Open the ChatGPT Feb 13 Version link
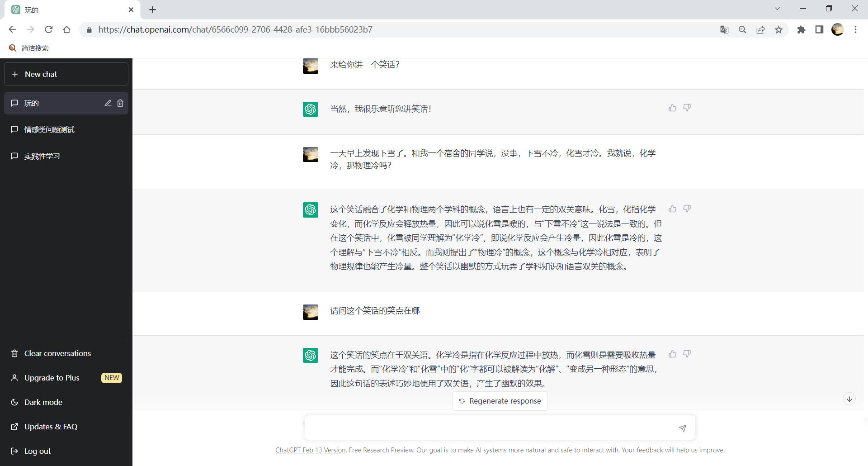This screenshot has width=868, height=466. point(310,450)
